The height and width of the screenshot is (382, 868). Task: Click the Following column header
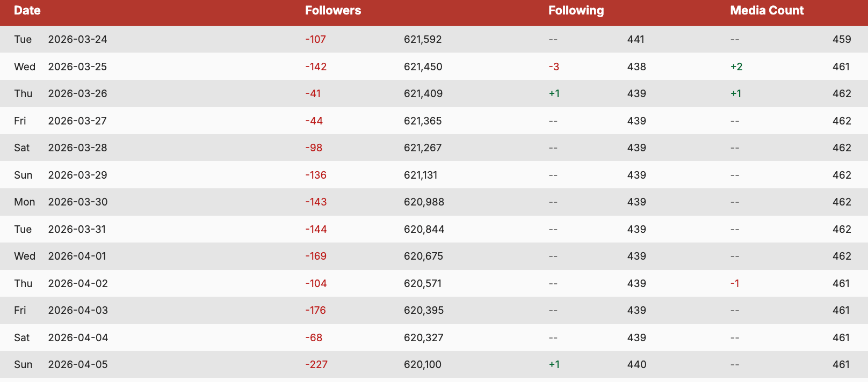[576, 11]
